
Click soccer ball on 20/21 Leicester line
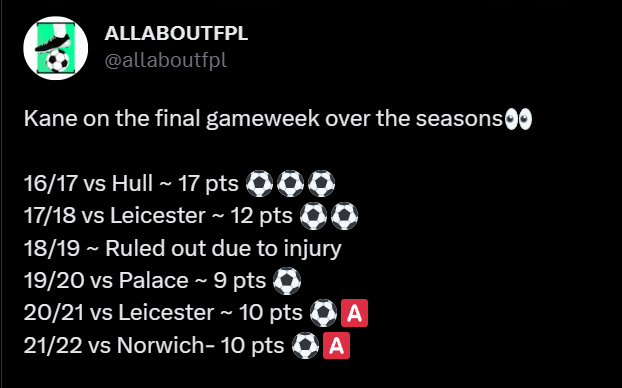click(x=323, y=313)
